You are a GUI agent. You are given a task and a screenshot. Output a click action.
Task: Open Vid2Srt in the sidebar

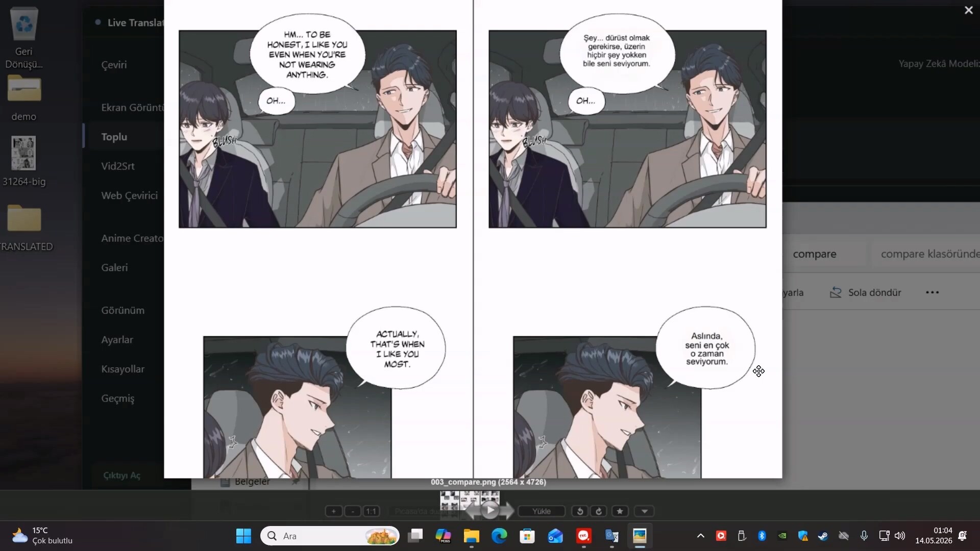(x=118, y=166)
